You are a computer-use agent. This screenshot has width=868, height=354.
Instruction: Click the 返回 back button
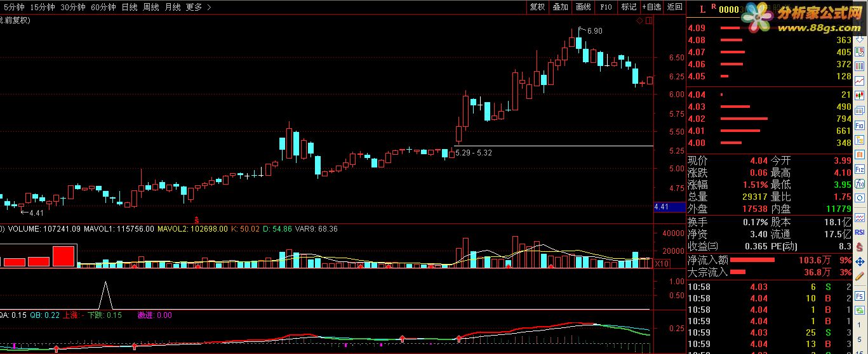click(674, 7)
